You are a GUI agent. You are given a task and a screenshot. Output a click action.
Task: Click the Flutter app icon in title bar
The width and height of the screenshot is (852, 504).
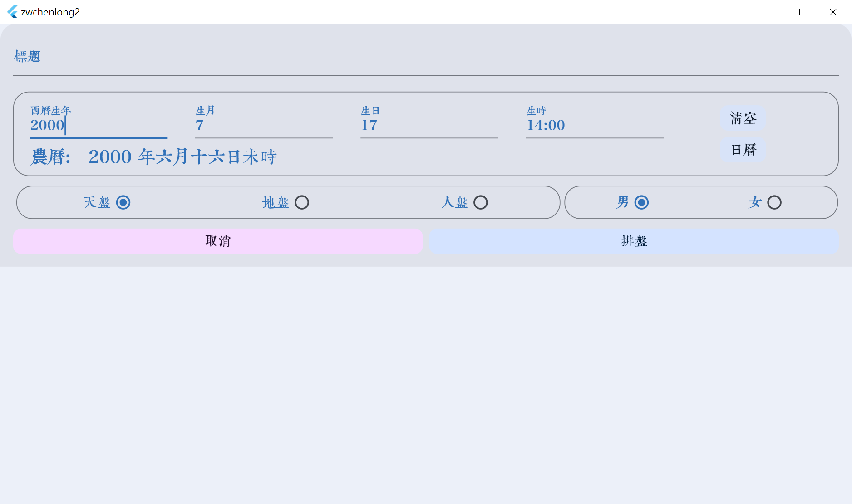pyautogui.click(x=12, y=12)
